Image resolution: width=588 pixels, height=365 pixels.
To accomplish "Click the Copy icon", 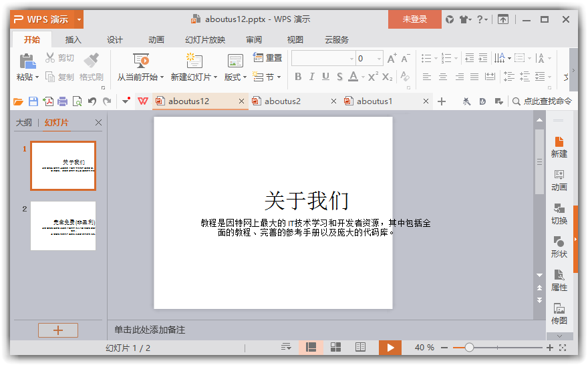I will click(50, 77).
